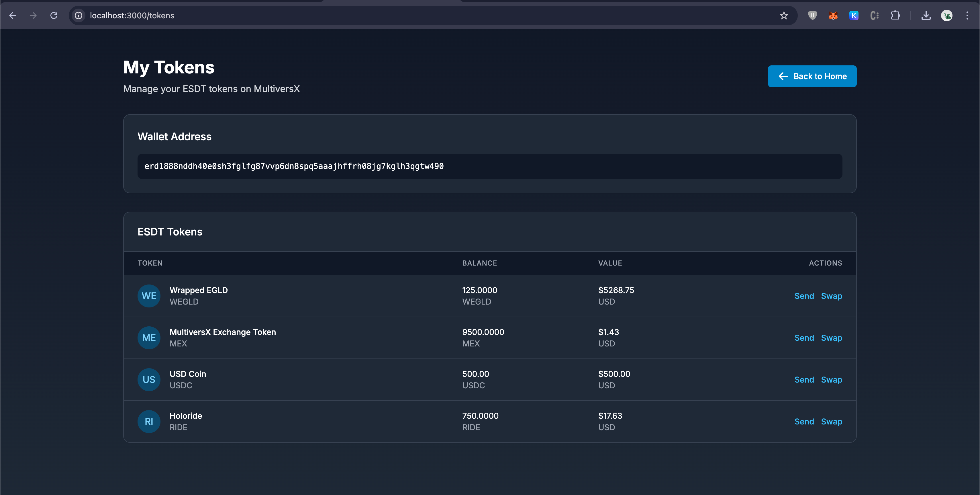Open the browser profile avatar
980x495 pixels.
946,15
